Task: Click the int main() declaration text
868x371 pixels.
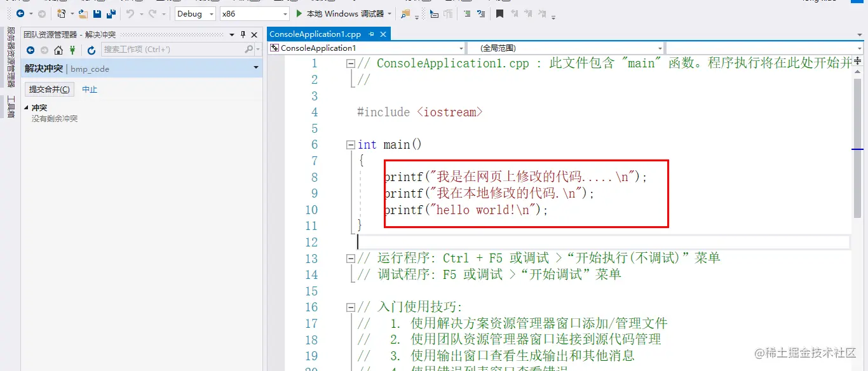Action: 390,145
